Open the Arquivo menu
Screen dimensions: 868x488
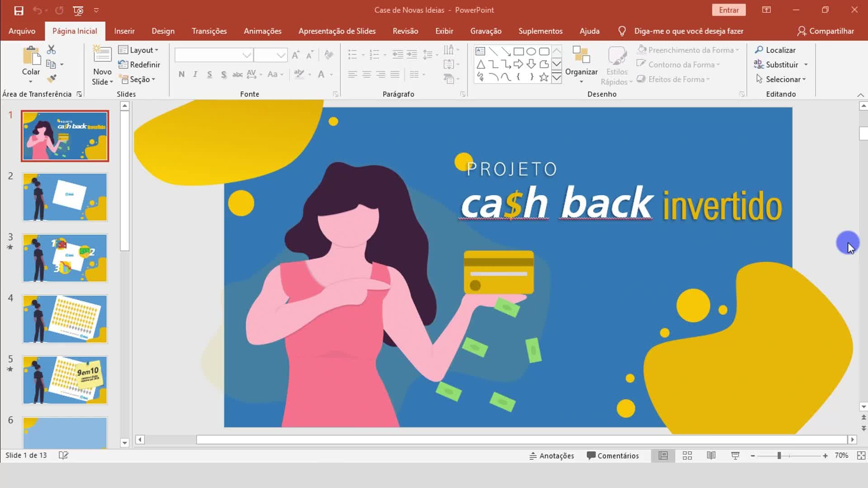point(22,31)
